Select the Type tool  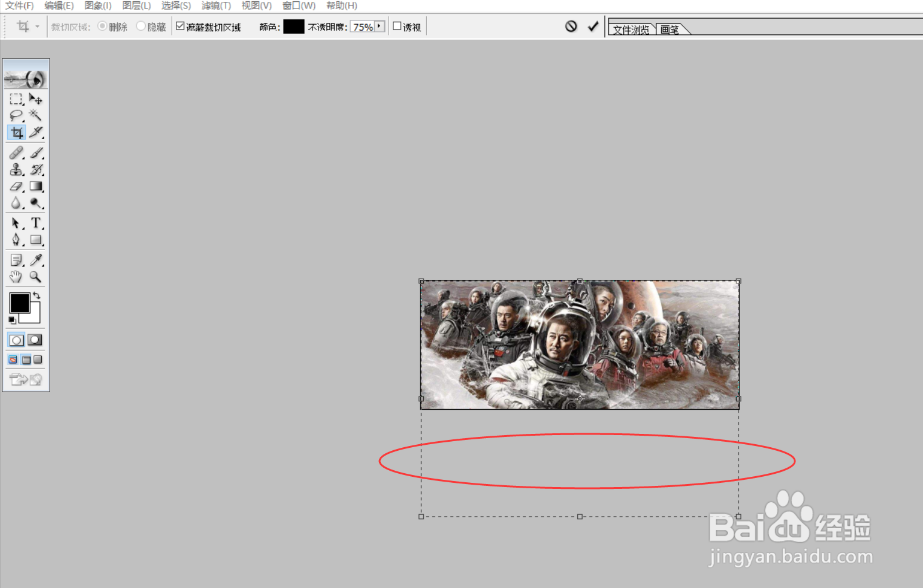[36, 223]
